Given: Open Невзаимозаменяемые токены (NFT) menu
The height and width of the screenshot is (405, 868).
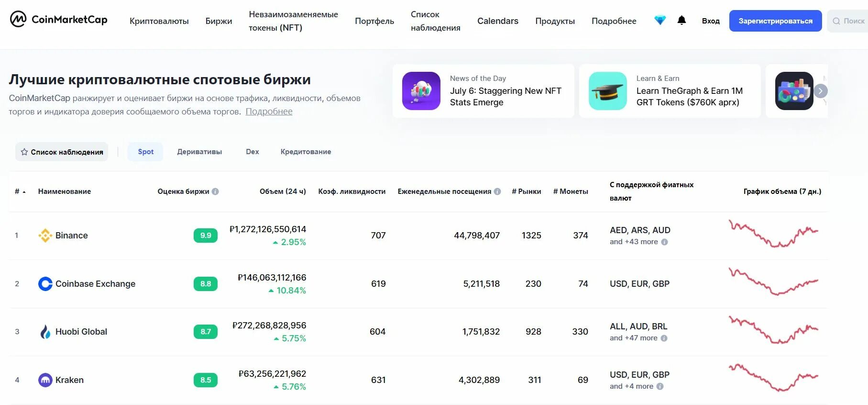Looking at the screenshot, I should [x=293, y=21].
